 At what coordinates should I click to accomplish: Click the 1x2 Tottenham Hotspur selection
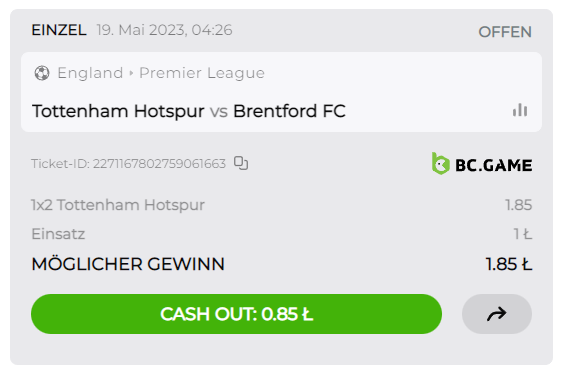118,205
